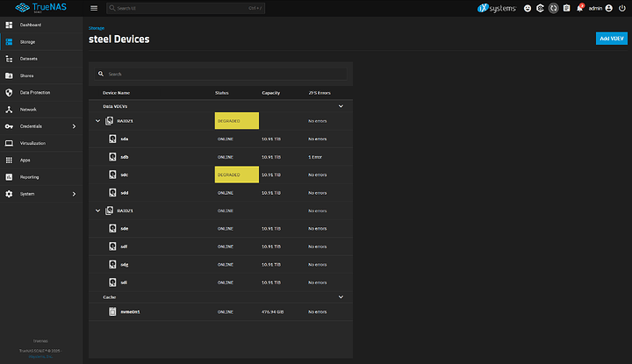This screenshot has height=364, width=632.
Task: Click the Add VDEV button
Action: (611, 39)
